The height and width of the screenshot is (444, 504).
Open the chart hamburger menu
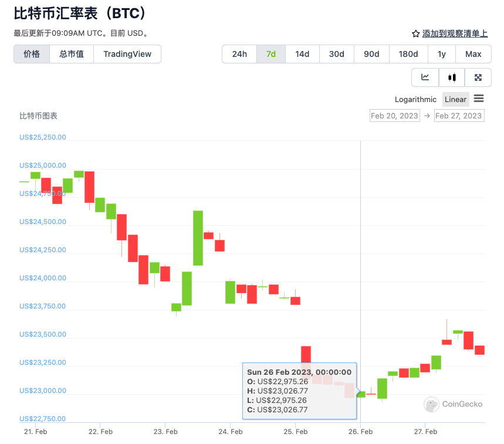coord(479,99)
